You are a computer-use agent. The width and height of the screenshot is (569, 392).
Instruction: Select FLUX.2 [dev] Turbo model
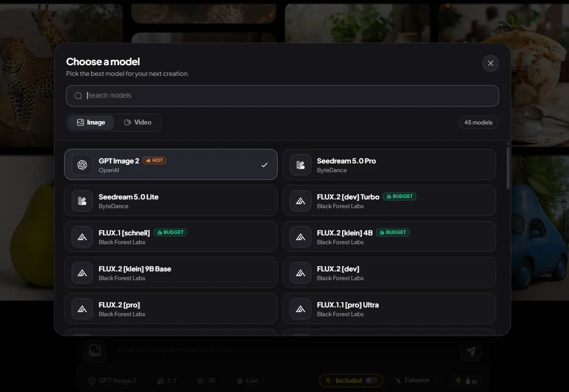click(389, 200)
